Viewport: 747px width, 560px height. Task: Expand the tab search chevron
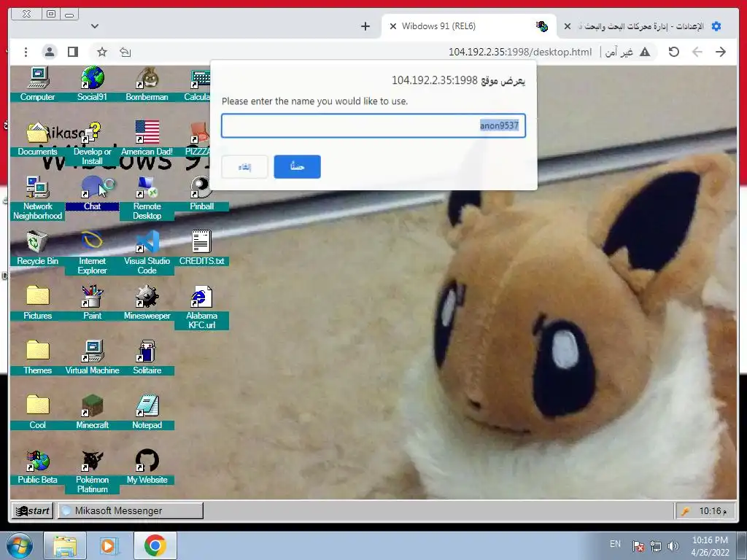[95, 26]
